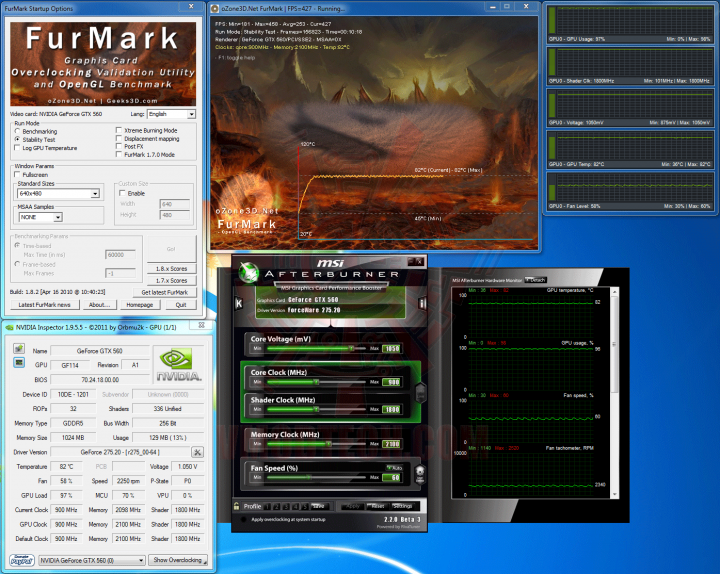
Task: Open the MSAA Samples NONE dropdown
Action: click(x=40, y=217)
